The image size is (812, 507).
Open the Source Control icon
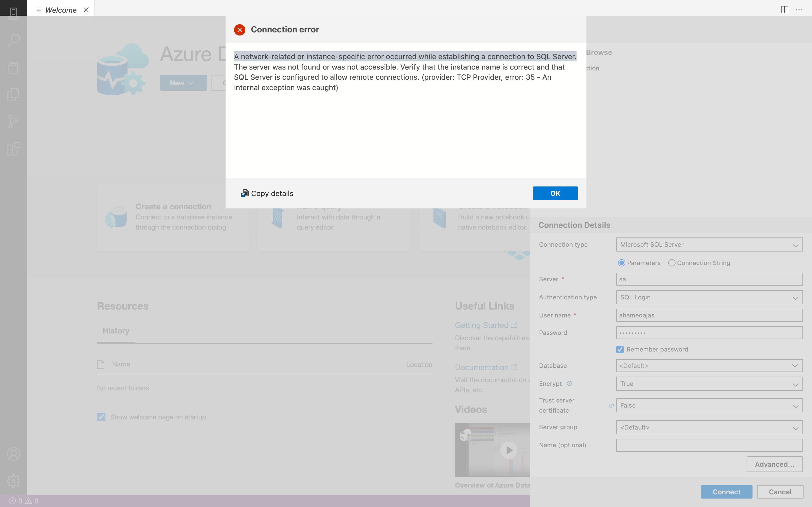[14, 121]
